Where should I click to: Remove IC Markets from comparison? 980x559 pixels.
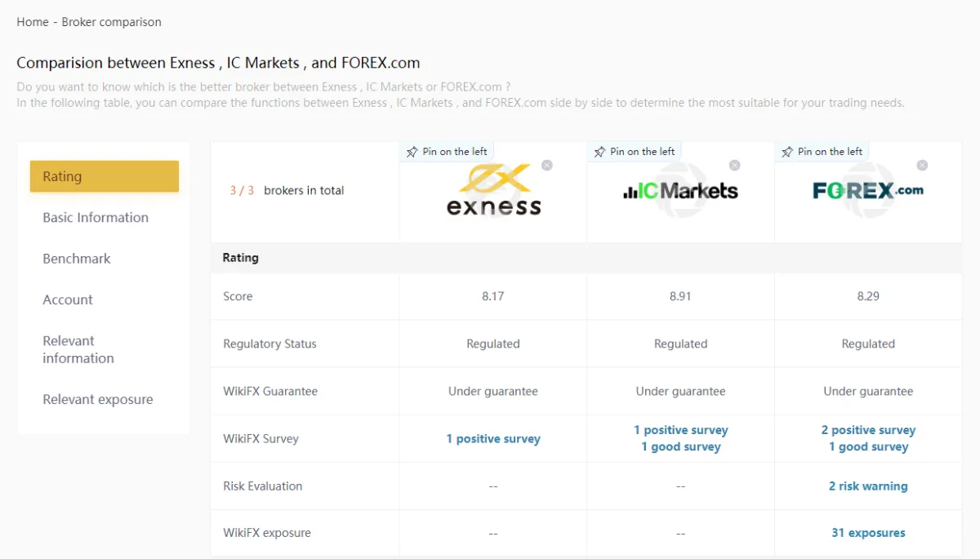[x=735, y=165]
